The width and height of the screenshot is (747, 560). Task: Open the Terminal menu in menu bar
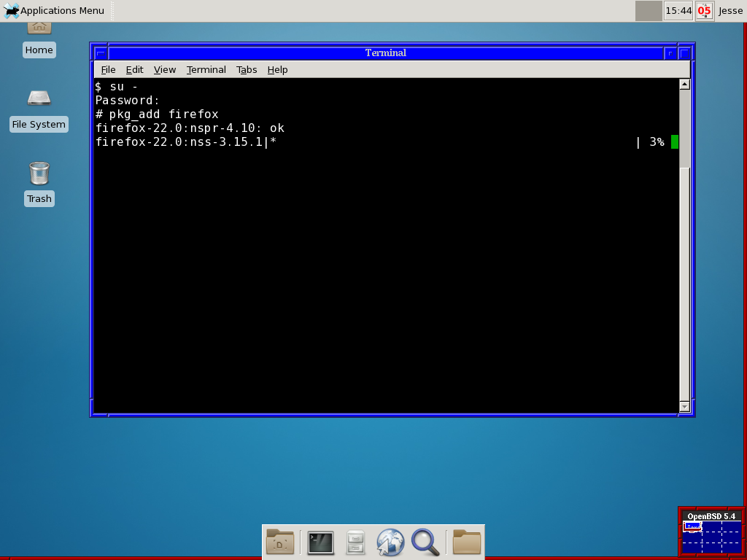206,69
